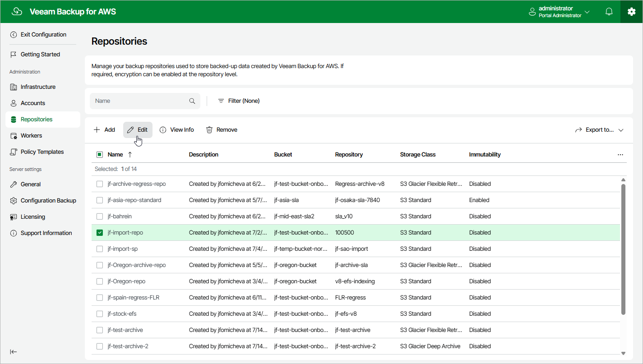Image resolution: width=643 pixels, height=364 pixels.
Task: Click the Getting Started flag icon
Action: (14, 55)
